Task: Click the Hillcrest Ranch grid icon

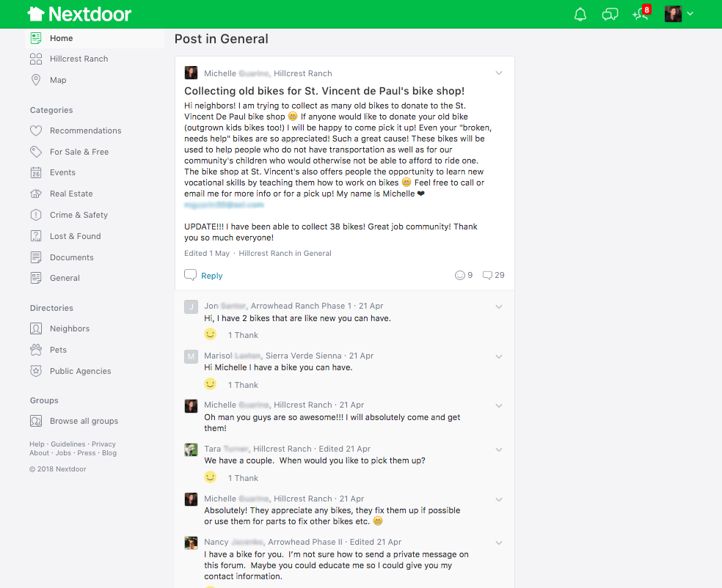Action: [36, 59]
